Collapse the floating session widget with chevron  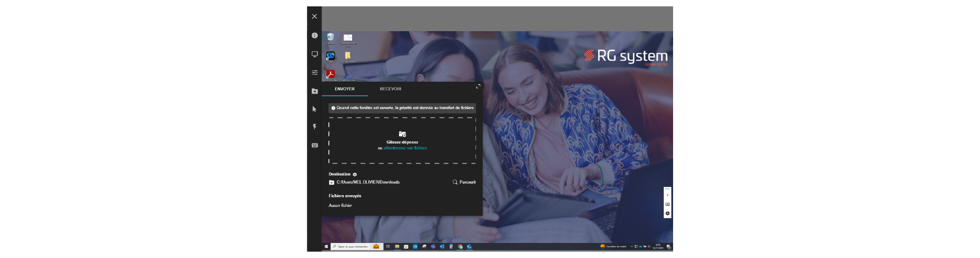(668, 195)
